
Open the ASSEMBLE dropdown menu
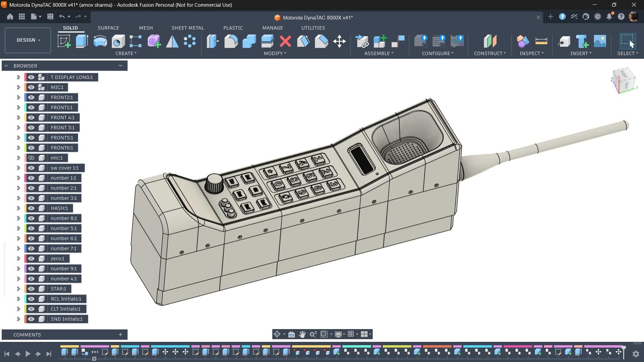[x=379, y=53]
